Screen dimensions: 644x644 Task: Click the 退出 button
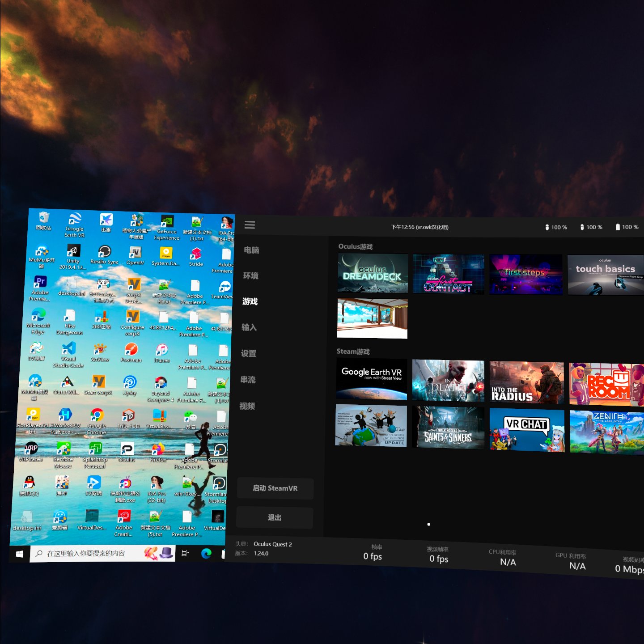pyautogui.click(x=275, y=517)
